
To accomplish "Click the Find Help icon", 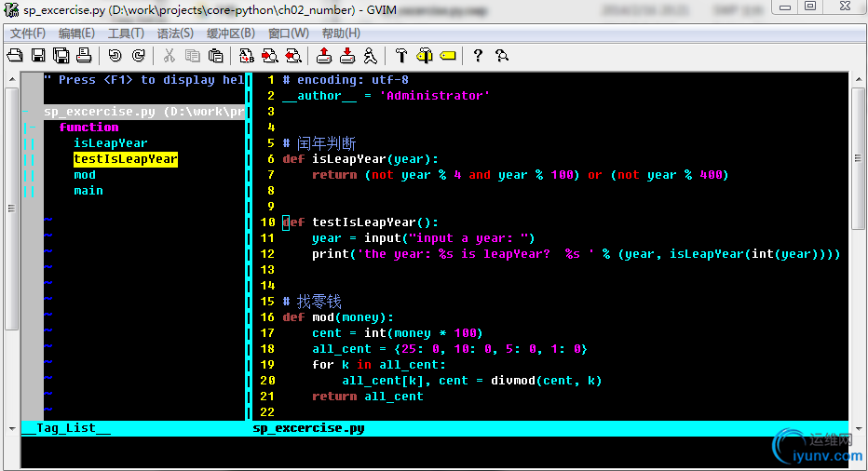I will click(x=502, y=55).
